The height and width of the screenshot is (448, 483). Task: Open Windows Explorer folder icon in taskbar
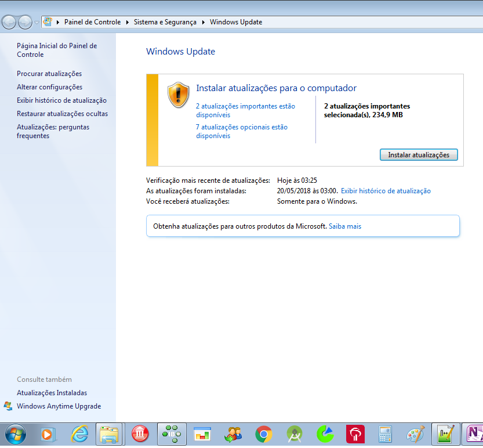[110, 435]
